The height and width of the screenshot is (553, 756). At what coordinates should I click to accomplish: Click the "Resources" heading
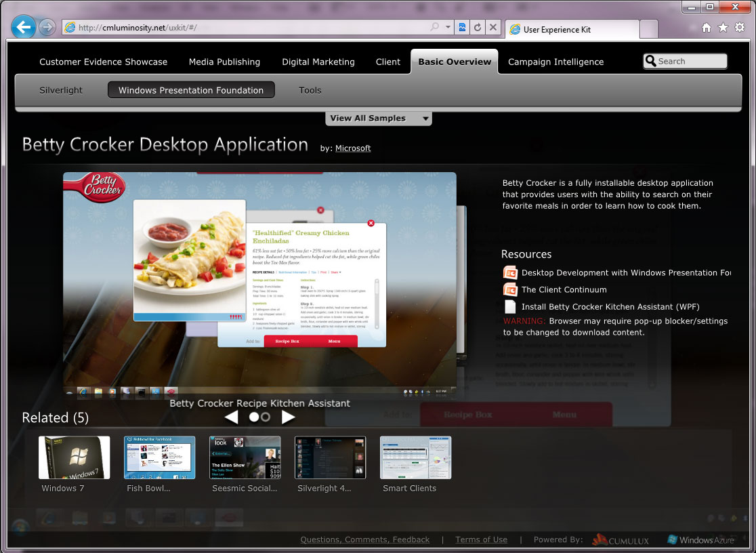click(526, 254)
